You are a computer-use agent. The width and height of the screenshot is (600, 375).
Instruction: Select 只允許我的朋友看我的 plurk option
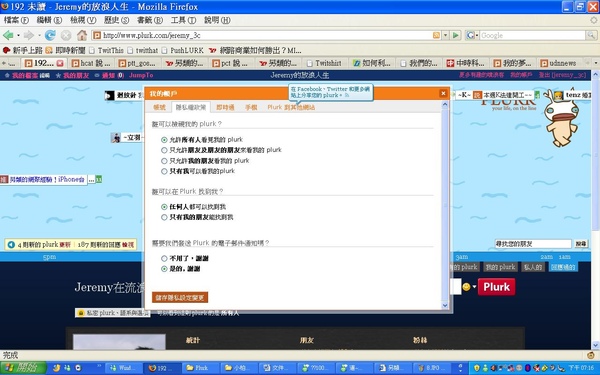click(164, 161)
